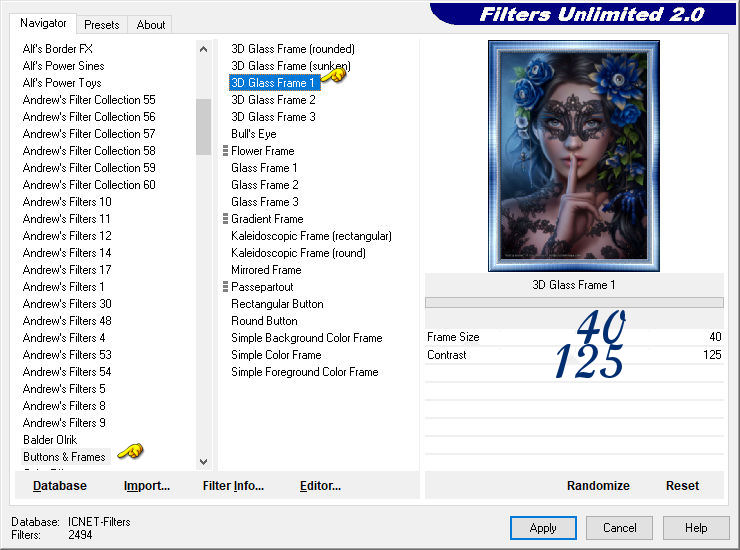Select Kaleidoscopic Frame (round)

coord(298,253)
